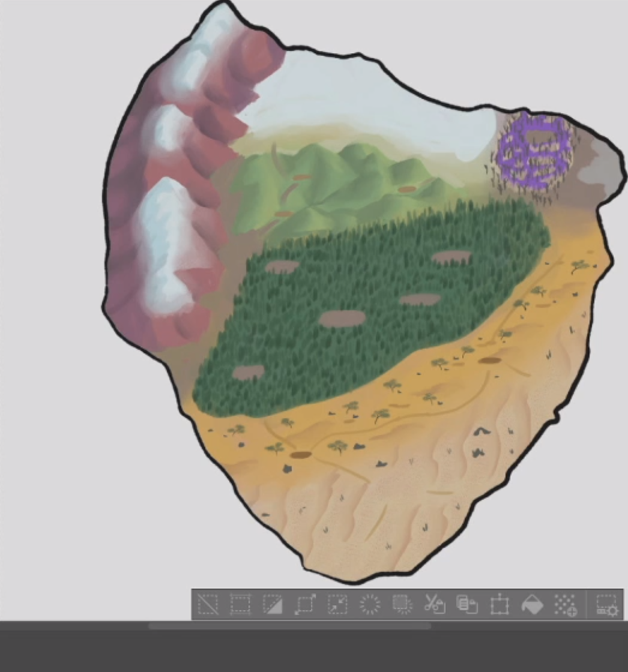
Task: Click the Deselect icon in selection launcher
Action: click(208, 604)
